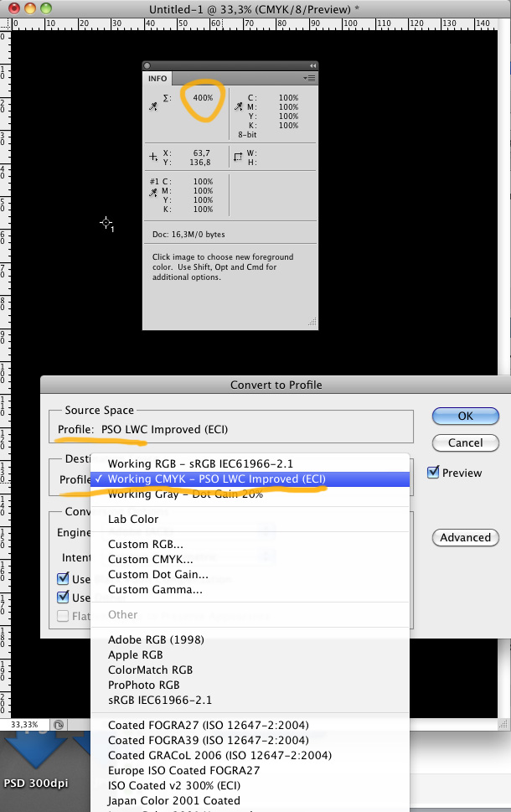The width and height of the screenshot is (511, 812).
Task: Click color sampler marker 1 on the canvas
Action: (x=106, y=223)
